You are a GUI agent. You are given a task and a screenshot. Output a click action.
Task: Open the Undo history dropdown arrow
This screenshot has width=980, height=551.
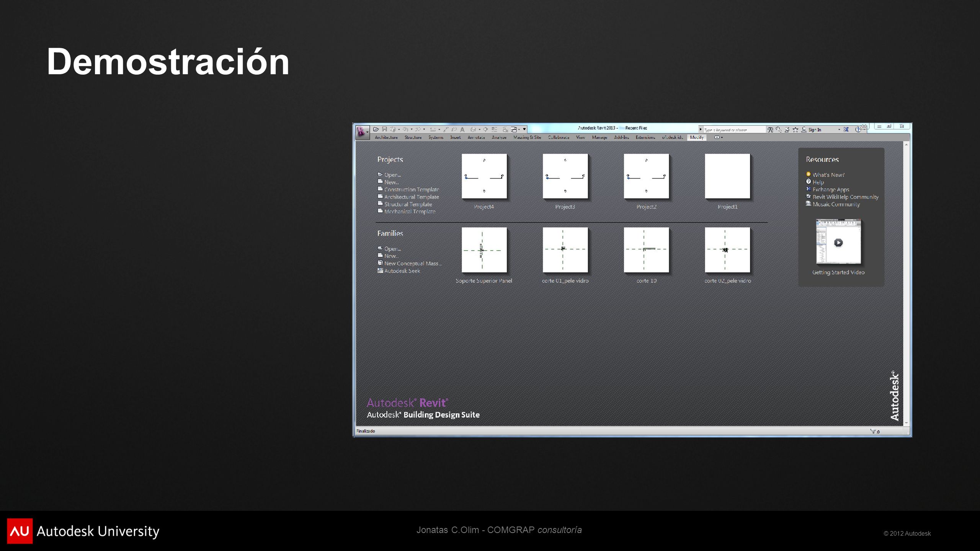pyautogui.click(x=412, y=129)
